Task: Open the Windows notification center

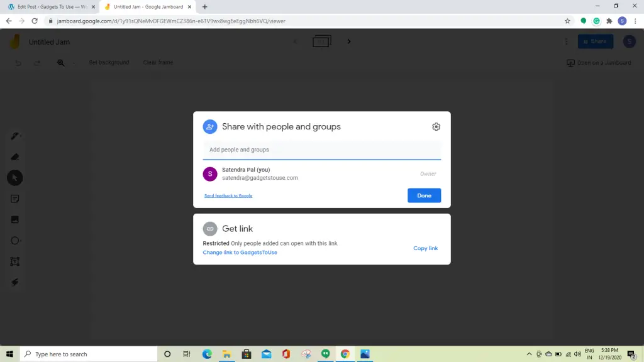Action: [631, 354]
